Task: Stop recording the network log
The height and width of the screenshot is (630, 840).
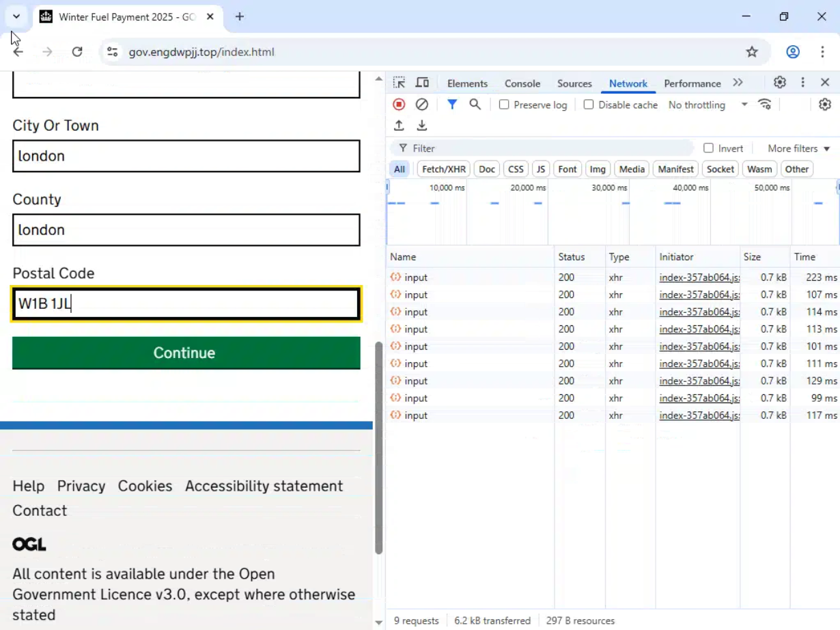Action: [399, 105]
